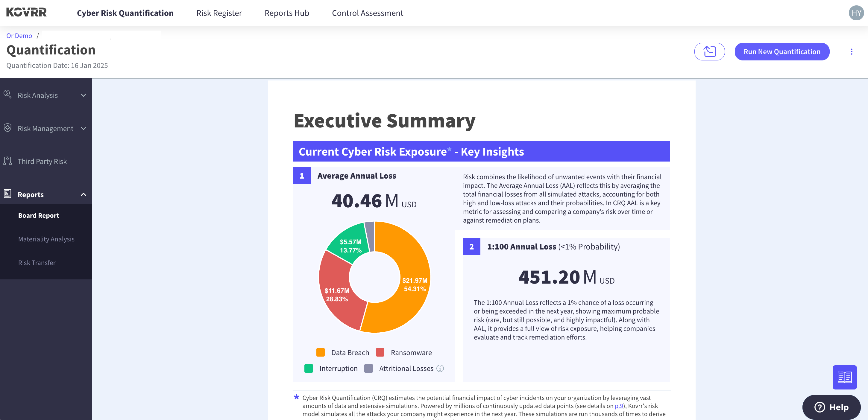
Task: Click the Risk Analysis magnifier icon
Action: coord(7,94)
